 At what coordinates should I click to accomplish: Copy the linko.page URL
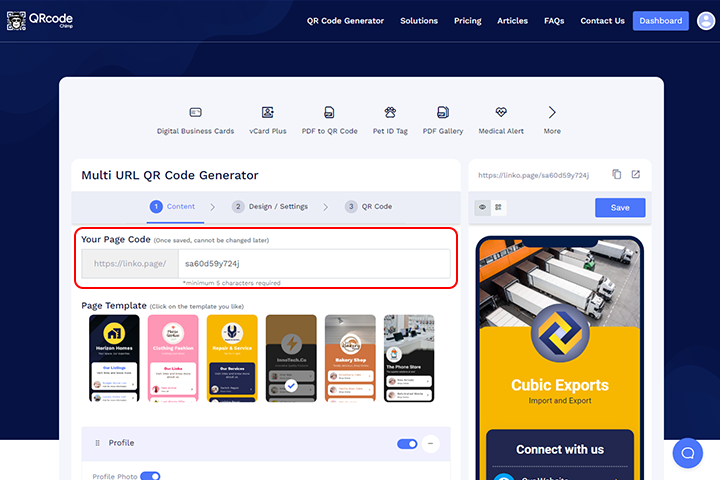click(x=617, y=174)
